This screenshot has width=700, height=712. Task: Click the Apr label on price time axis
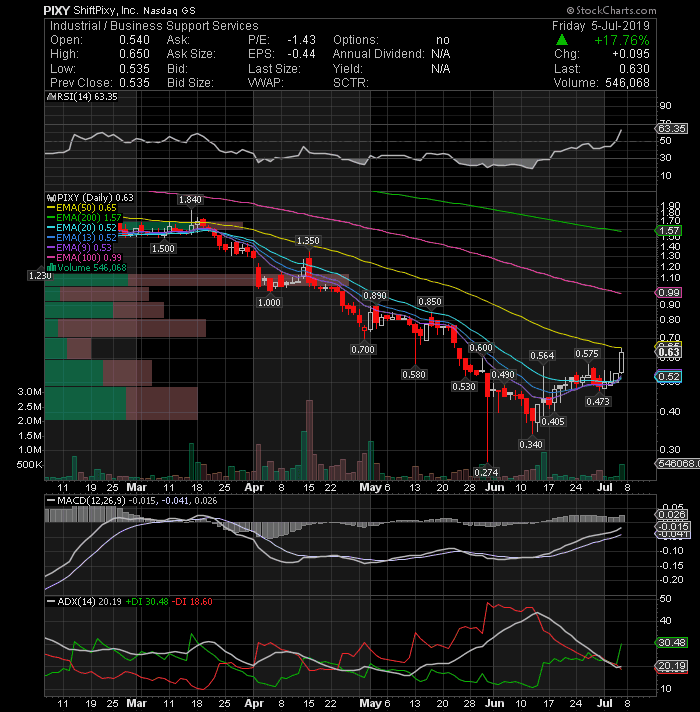point(254,487)
